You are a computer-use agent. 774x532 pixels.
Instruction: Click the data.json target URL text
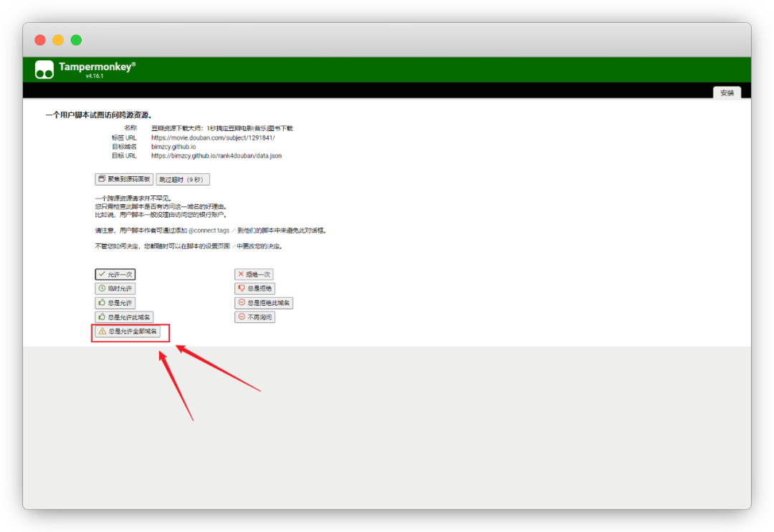coord(216,155)
